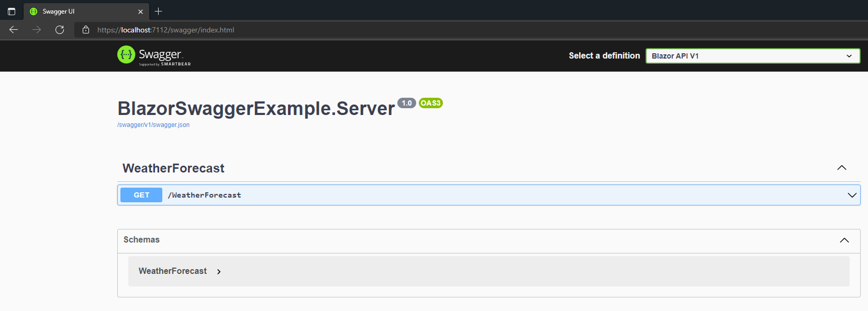Click the Swagger logo icon
Viewport: 868px width, 311px height.
tap(126, 54)
